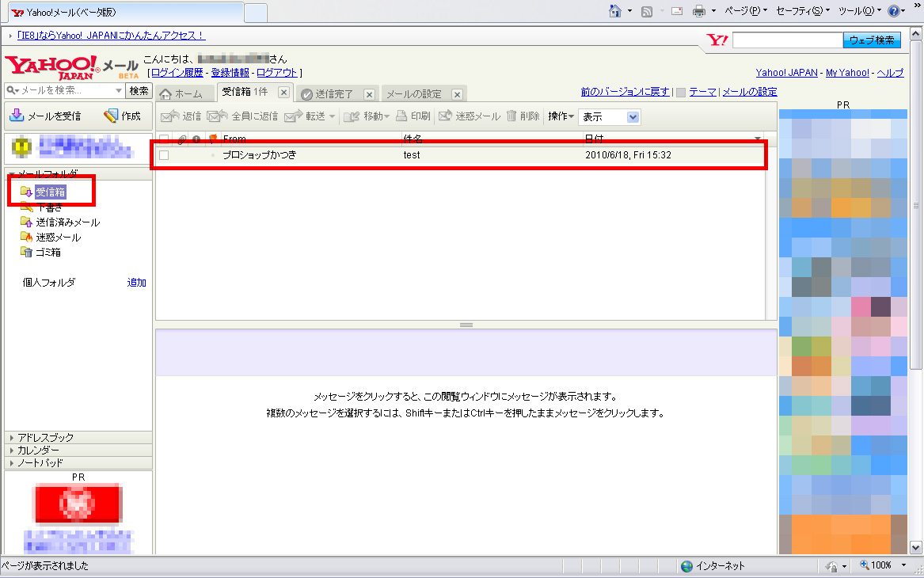The image size is (924, 578).
Task: Click the ログアウト link
Action: 277,73
